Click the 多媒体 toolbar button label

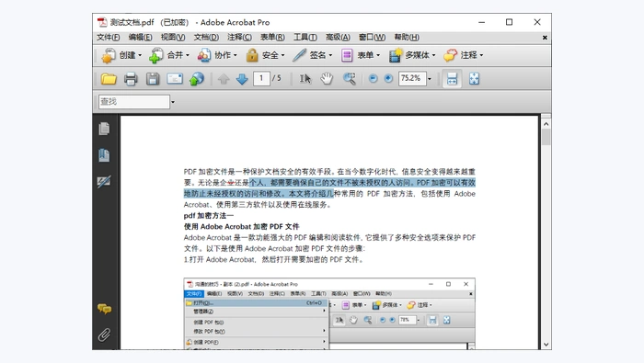tap(418, 55)
